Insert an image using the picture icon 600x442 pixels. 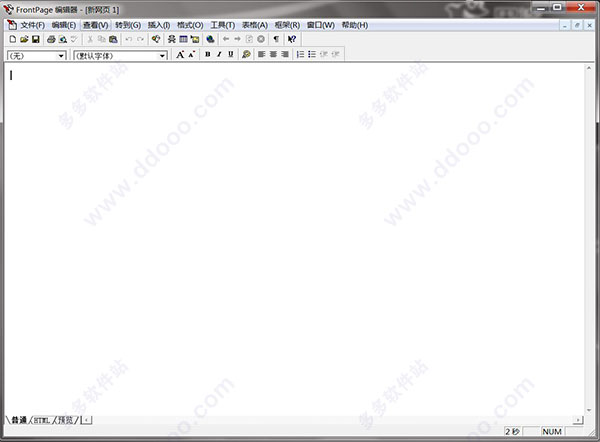tap(195, 39)
